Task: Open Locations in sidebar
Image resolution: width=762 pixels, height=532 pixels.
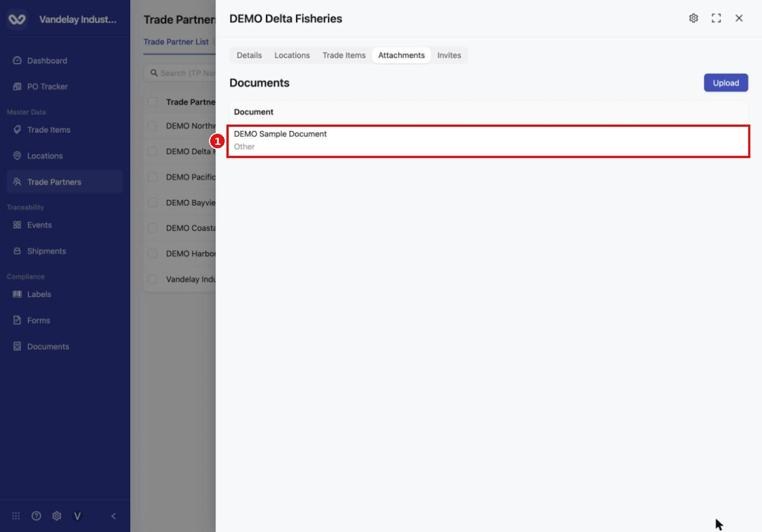Action: [65, 156]
